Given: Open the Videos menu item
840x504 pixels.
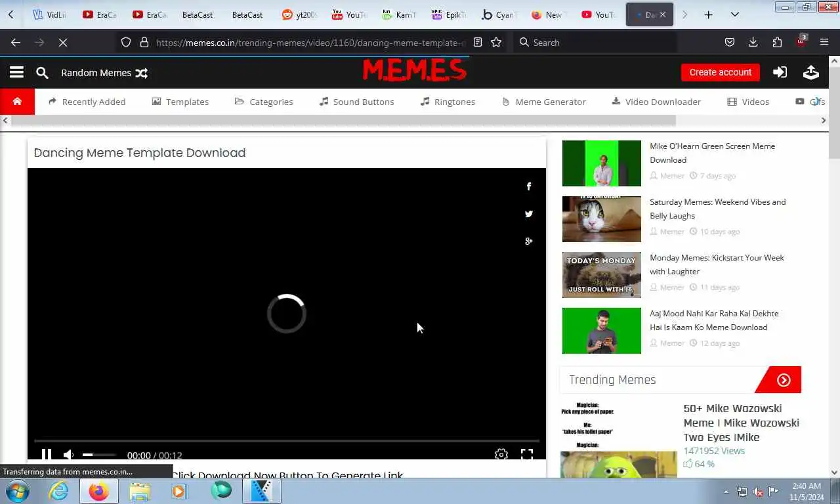Looking at the screenshot, I should coord(748,102).
